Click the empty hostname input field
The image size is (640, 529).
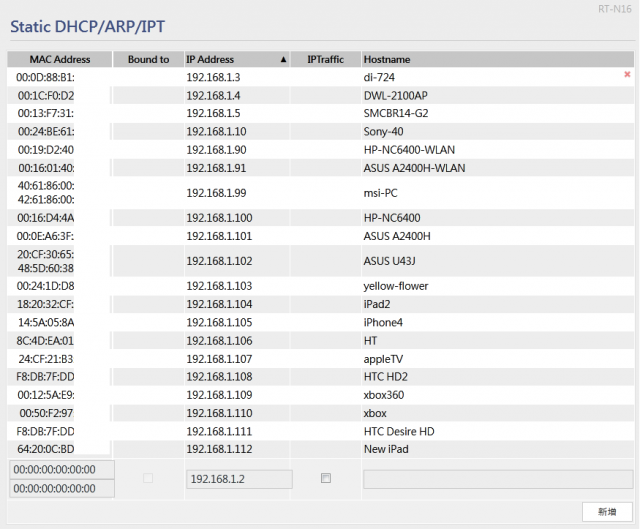[x=498, y=479]
